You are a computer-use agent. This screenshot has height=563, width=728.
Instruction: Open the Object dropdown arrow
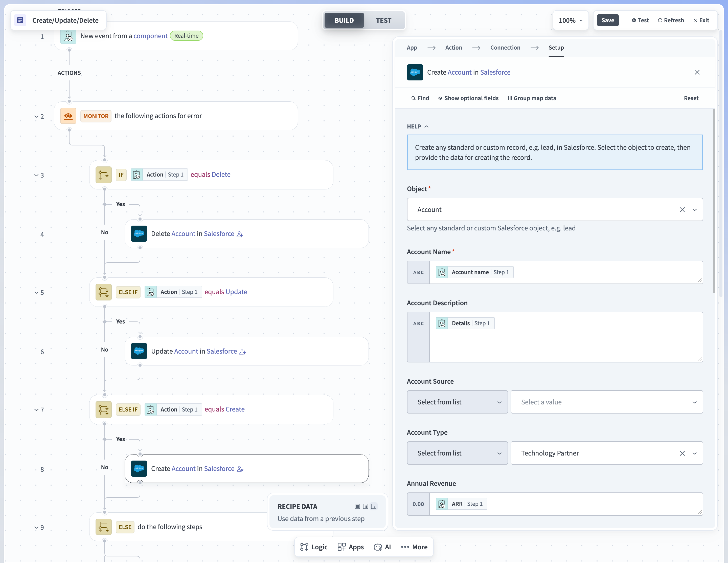[695, 210]
